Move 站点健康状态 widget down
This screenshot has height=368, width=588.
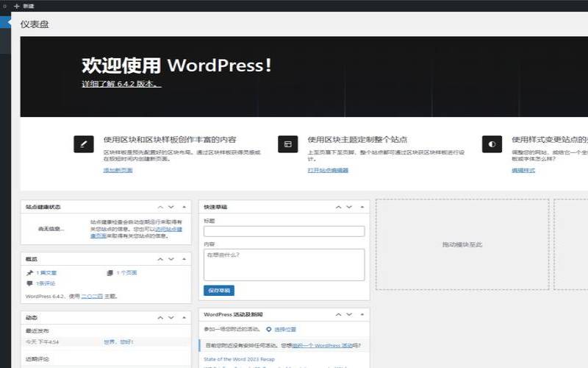pos(171,207)
